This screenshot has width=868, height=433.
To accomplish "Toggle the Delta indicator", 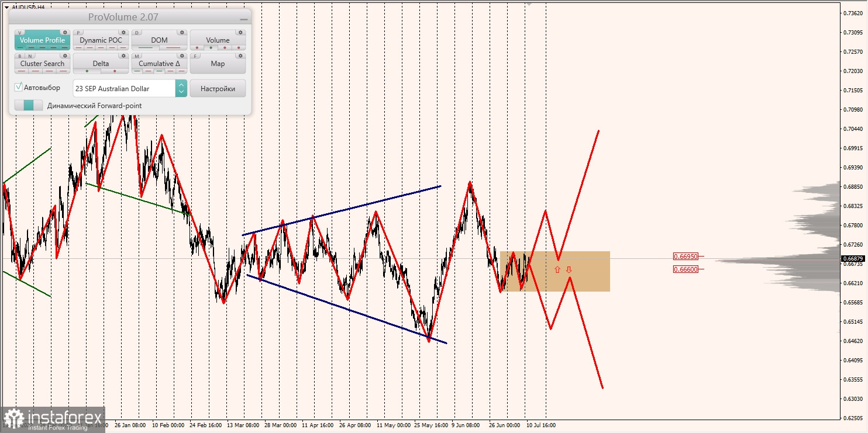I will [x=101, y=64].
